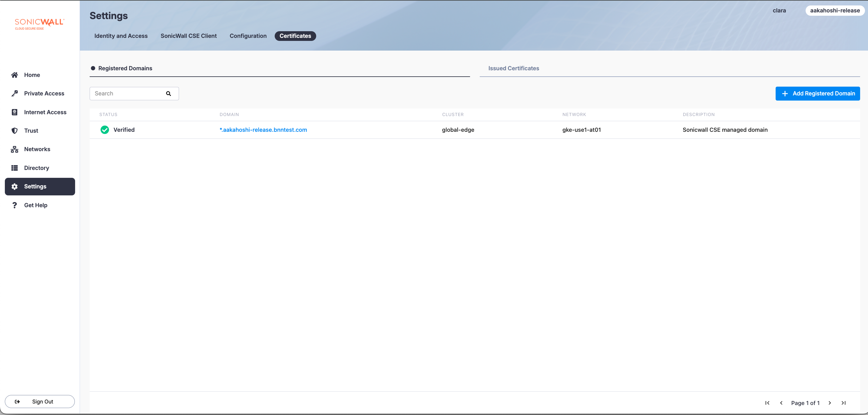This screenshot has height=415, width=868.
Task: Click the green Verified status checkmark
Action: [105, 130]
